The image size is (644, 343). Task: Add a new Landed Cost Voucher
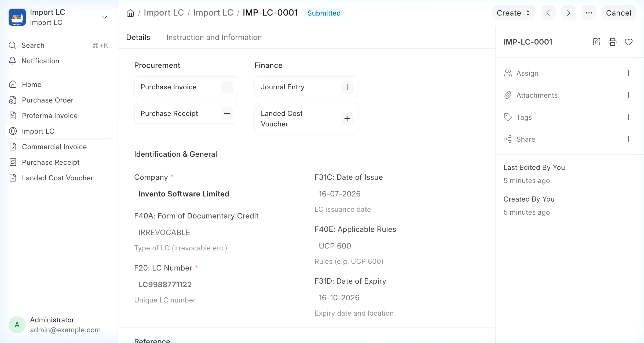[347, 119]
